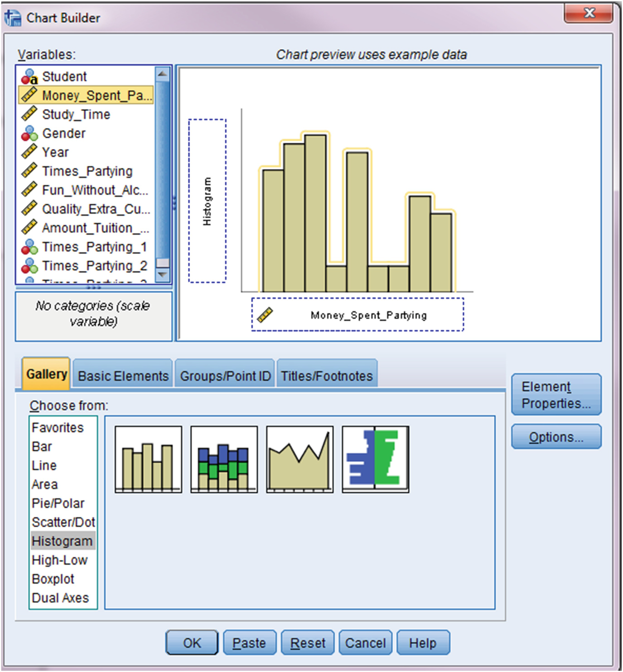Select the Study_Time variable name
Viewport: 623px width, 672px height.
(x=76, y=114)
